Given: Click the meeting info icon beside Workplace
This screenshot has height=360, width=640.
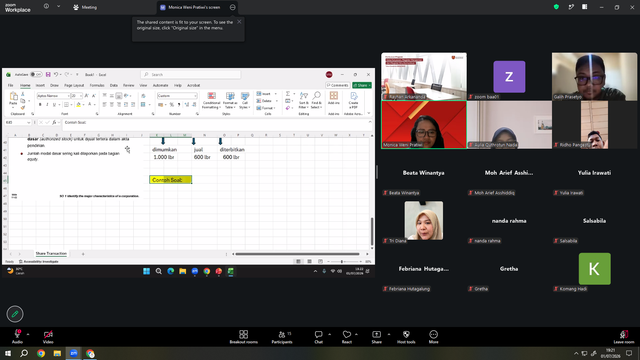Looking at the screenshot, I should click(46, 7).
